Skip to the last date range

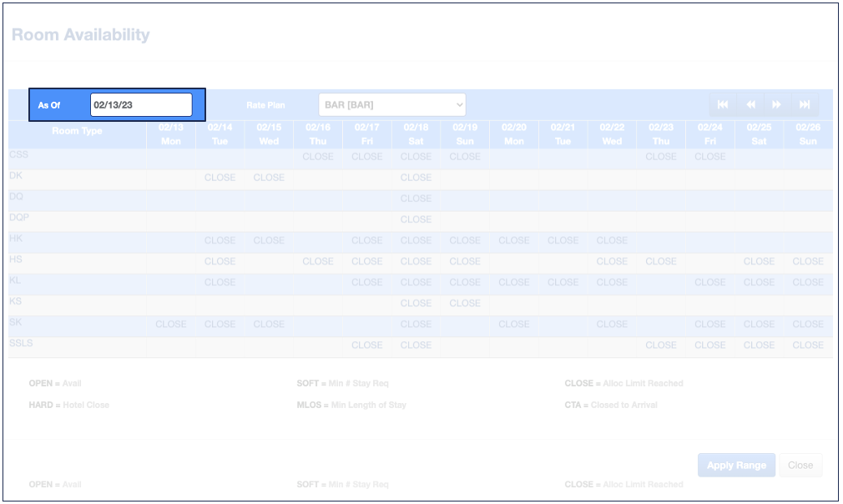point(805,104)
